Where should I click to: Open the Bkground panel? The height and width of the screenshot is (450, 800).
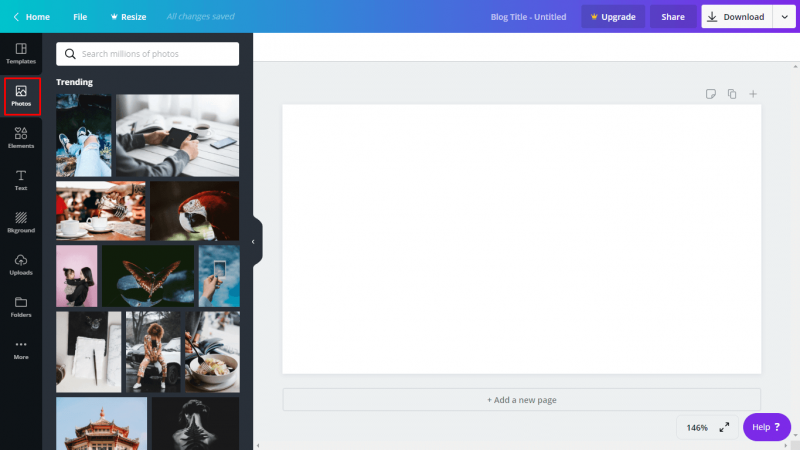(x=21, y=222)
